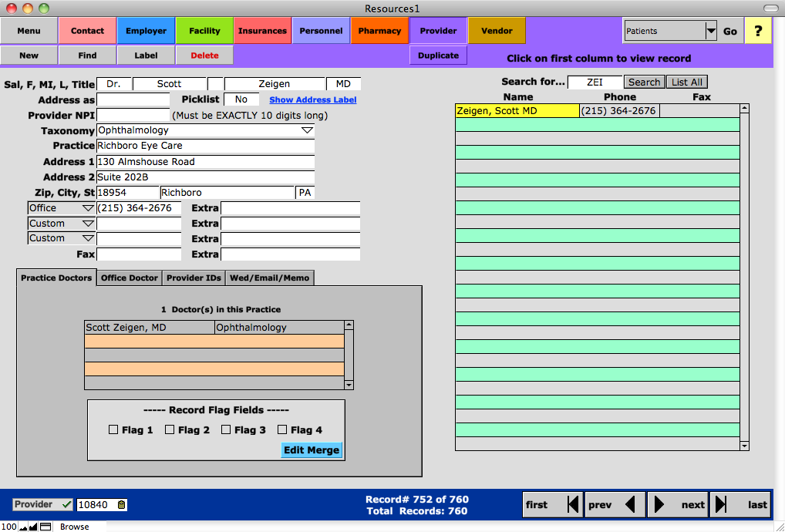The height and width of the screenshot is (532, 785).
Task: Open the Facility section
Action: point(204,31)
